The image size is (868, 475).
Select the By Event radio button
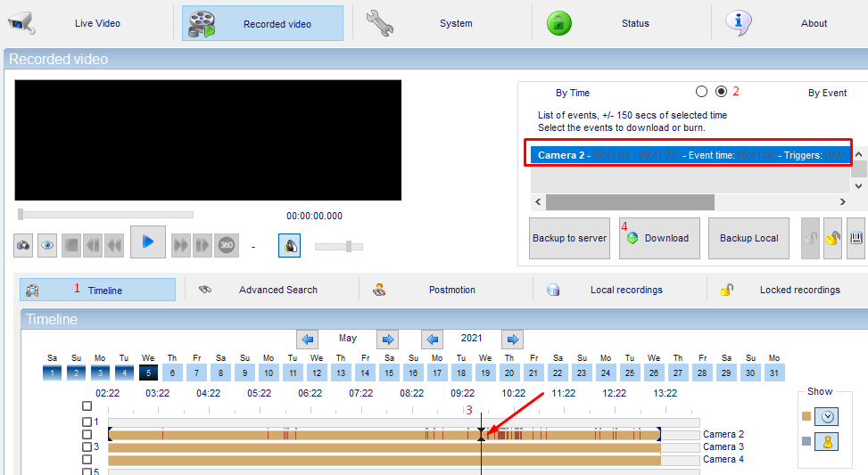coord(721,91)
